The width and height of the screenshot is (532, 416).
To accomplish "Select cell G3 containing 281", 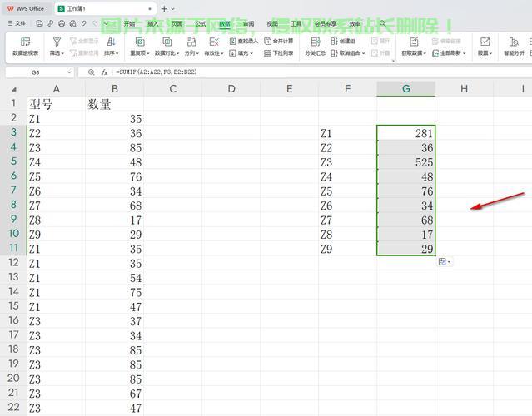I will tap(405, 133).
